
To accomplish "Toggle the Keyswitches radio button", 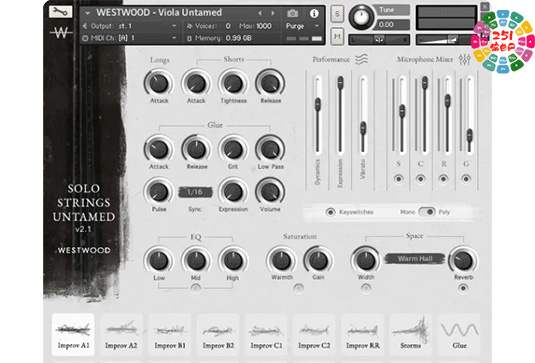I will (x=330, y=212).
